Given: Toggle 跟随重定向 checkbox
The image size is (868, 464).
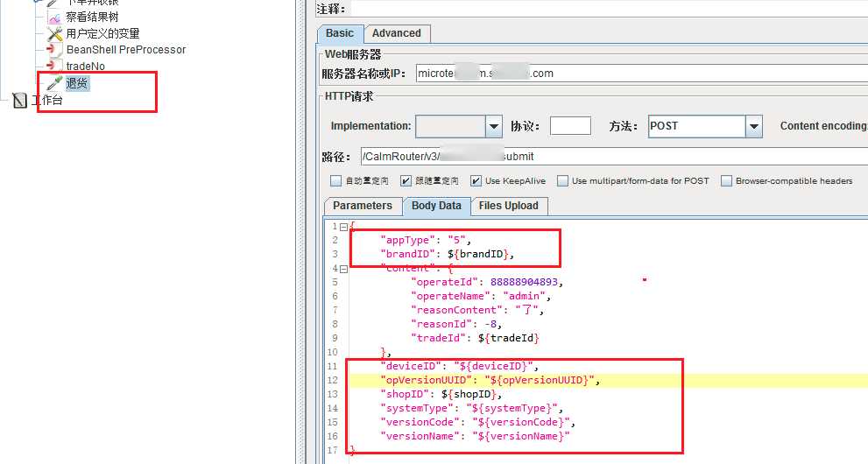Looking at the screenshot, I should [406, 181].
